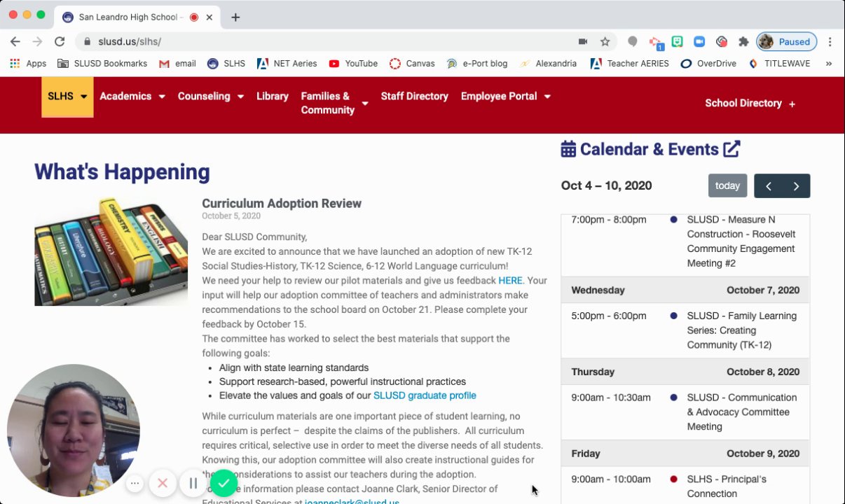Go back with the browser back arrow
This screenshot has width=845, height=504.
(15, 42)
